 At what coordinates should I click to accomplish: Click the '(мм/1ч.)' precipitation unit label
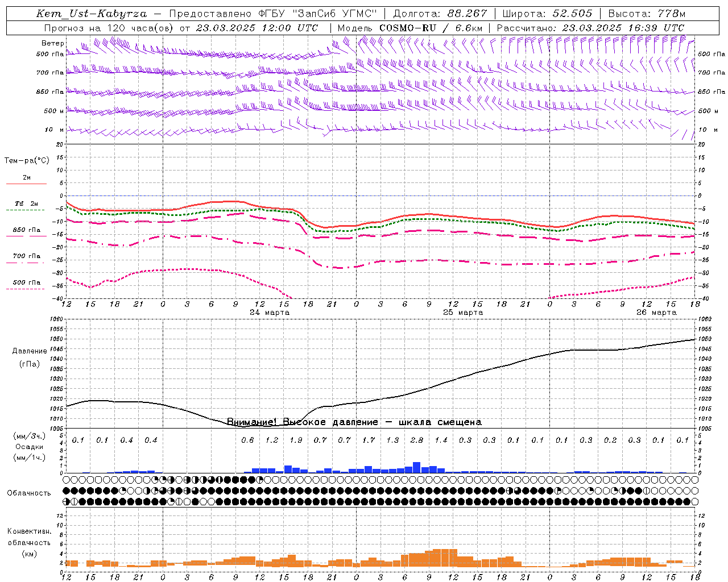click(30, 458)
